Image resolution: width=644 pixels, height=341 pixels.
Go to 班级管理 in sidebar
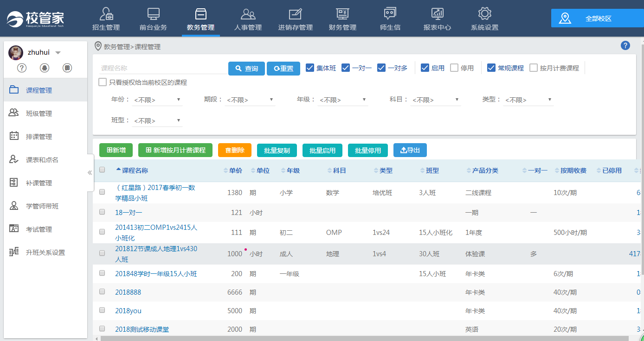(39, 114)
